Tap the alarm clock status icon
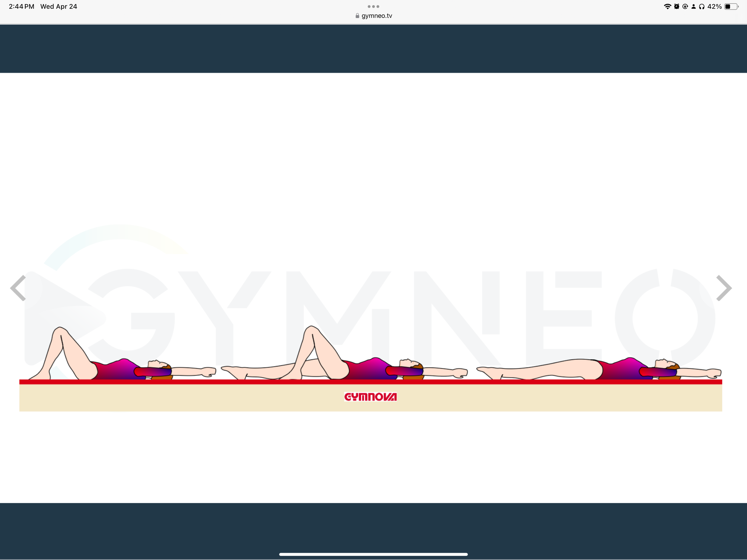This screenshot has width=747, height=560. (x=676, y=6)
